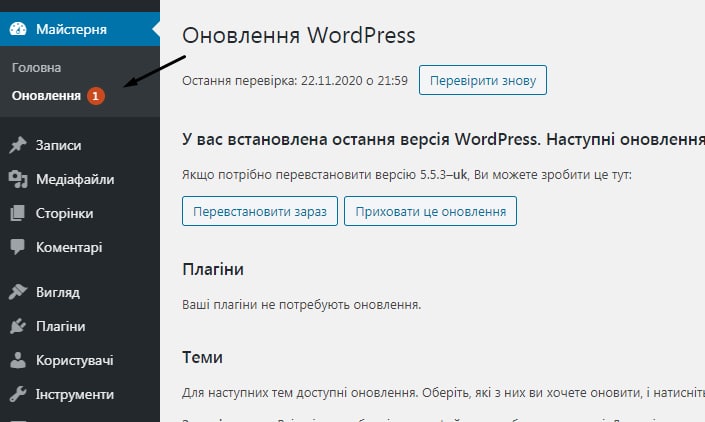Screen dimensions: 705x422
Task: Click the pages icon beside Сторінки
Action: [x=18, y=213]
